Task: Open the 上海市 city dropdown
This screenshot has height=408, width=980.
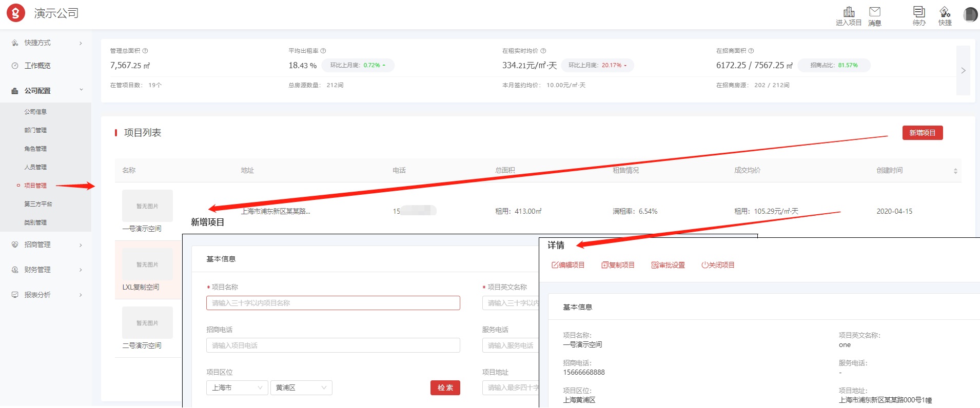Action: tap(237, 387)
